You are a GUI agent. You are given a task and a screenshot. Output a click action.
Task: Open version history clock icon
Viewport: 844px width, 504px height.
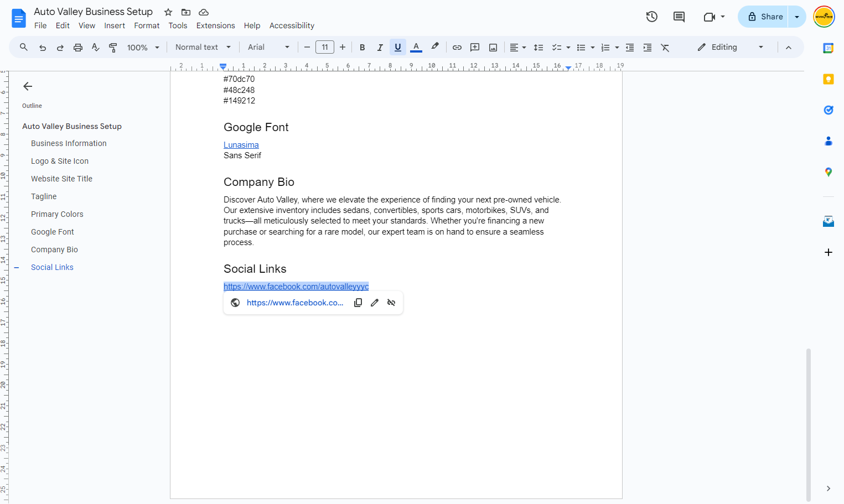tap(652, 17)
